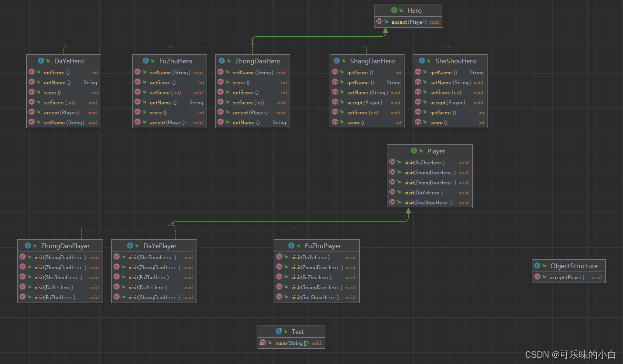Click method icon of DaYePlayer visit(SheShouHero)
623x364 pixels.
[116, 257]
